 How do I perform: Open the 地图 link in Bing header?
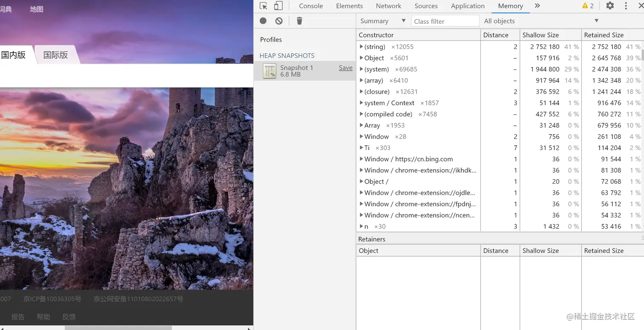coord(37,9)
